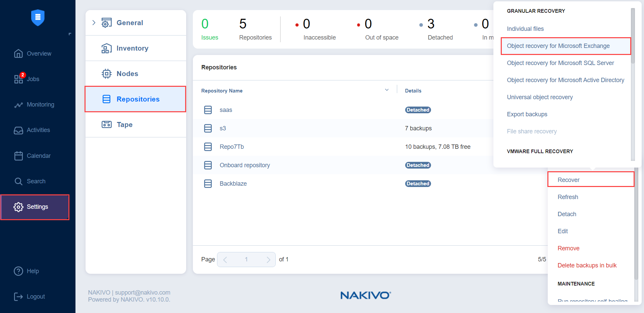This screenshot has height=313, width=644.
Task: Go to the next page arrow
Action: (268, 260)
